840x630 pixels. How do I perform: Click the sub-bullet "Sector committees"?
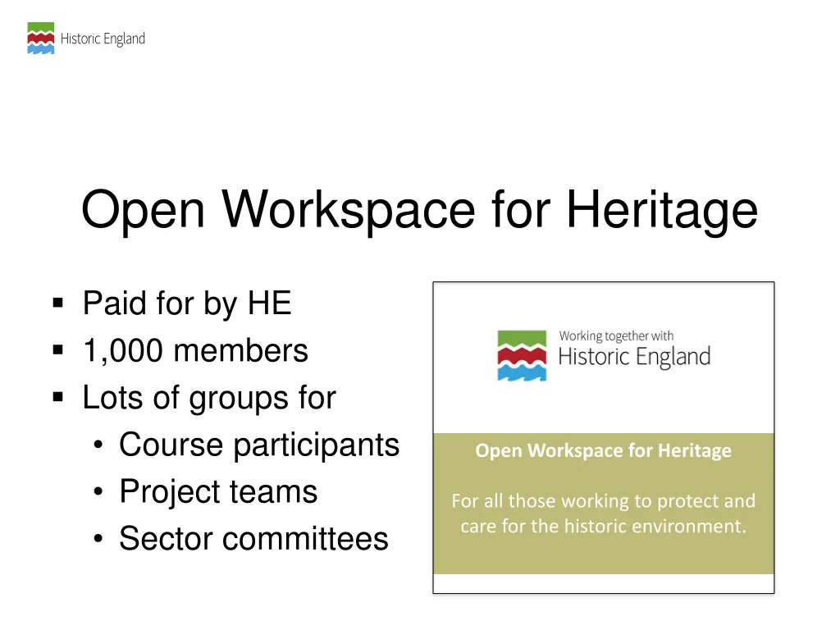pyautogui.click(x=254, y=539)
